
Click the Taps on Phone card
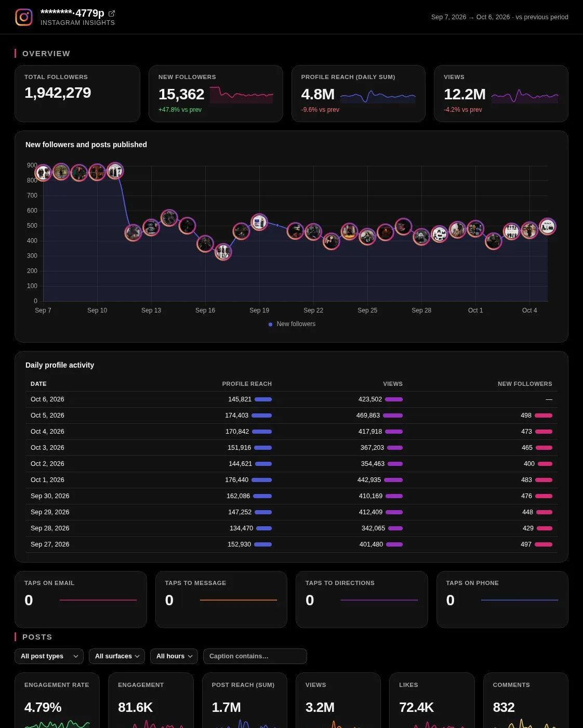(502, 600)
